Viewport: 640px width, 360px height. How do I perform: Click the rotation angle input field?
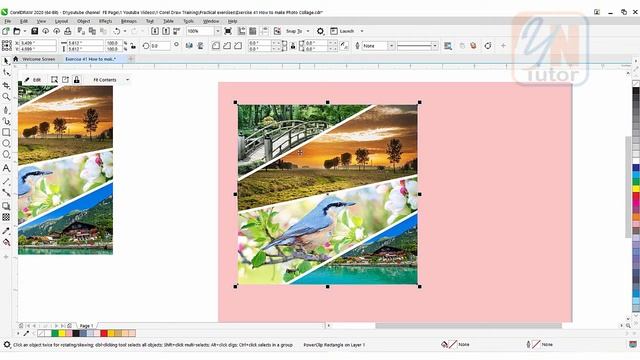click(x=160, y=46)
